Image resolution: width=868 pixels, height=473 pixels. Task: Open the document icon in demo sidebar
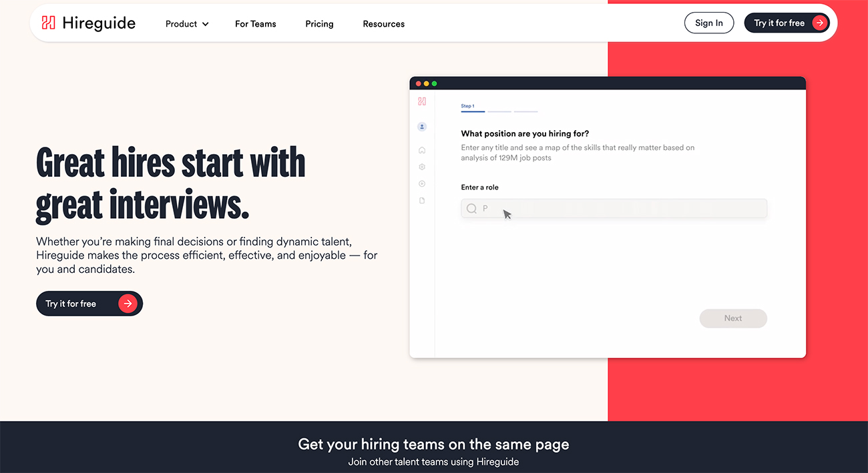point(422,200)
